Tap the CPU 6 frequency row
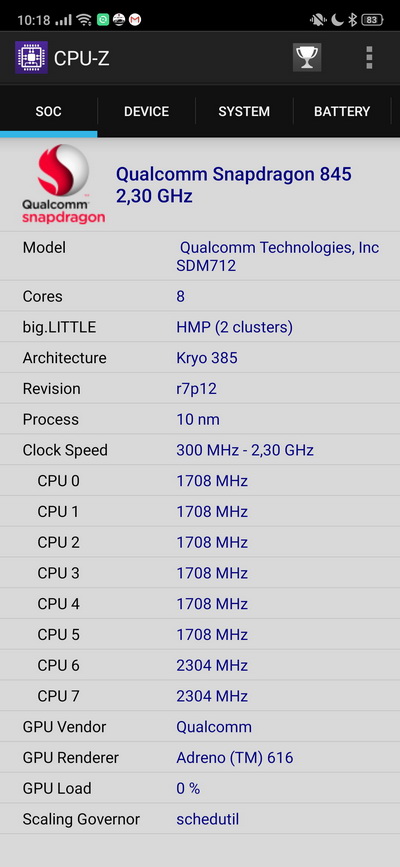 [x=200, y=665]
